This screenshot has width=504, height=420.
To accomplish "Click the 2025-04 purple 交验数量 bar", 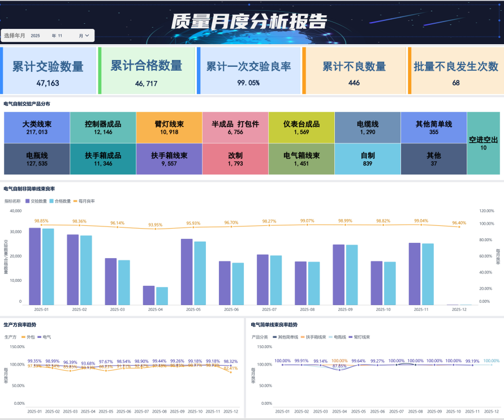I will point(148,295).
